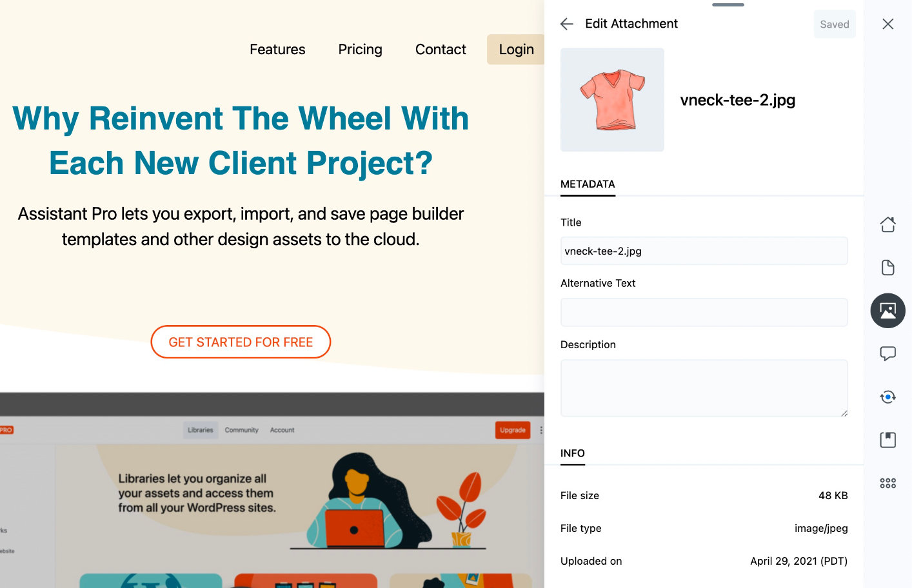The height and width of the screenshot is (588, 912).
Task: Select the INFO section heading
Action: pyautogui.click(x=572, y=453)
